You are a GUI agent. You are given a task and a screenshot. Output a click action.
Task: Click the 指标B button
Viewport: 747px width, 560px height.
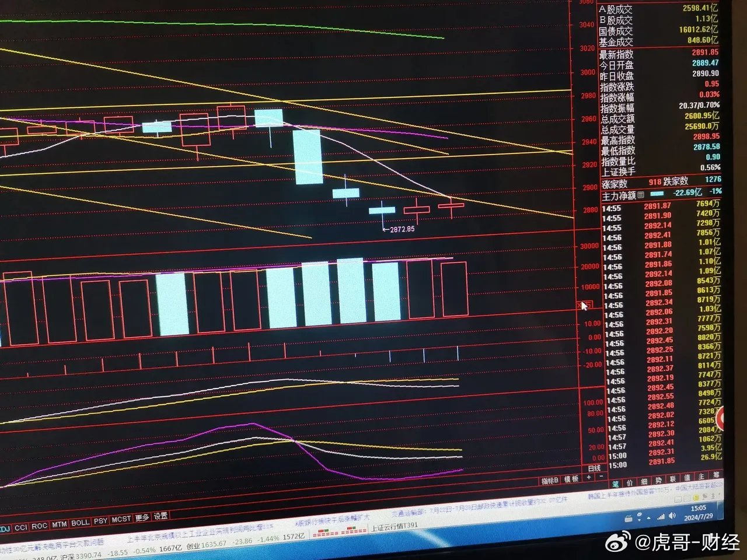click(x=550, y=481)
